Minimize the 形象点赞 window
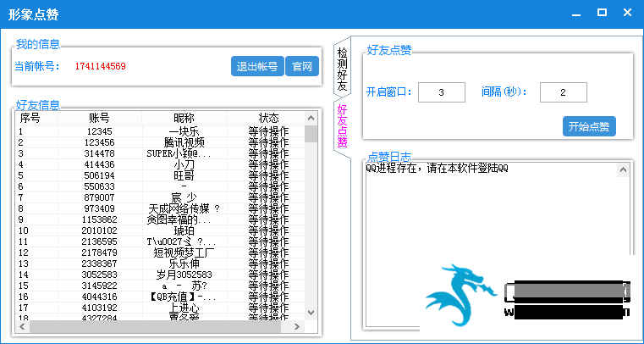The height and width of the screenshot is (344, 644). point(576,13)
